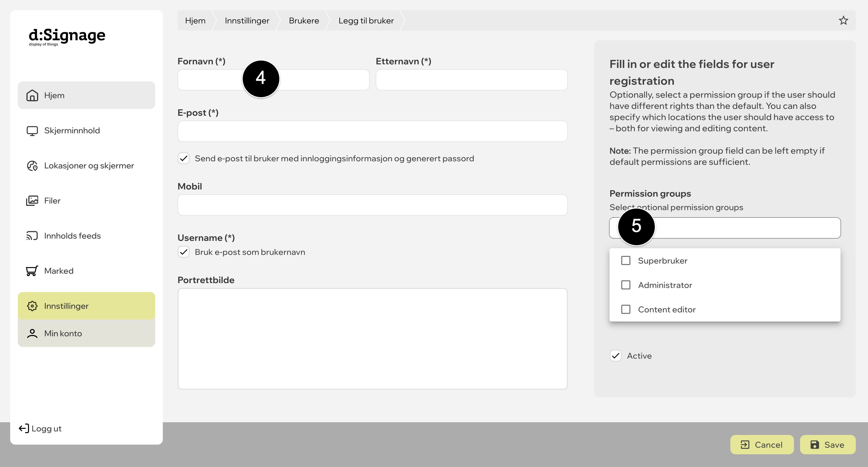Click Innstillinger breadcrumb link
Screen dimensions: 868x467
247,21
